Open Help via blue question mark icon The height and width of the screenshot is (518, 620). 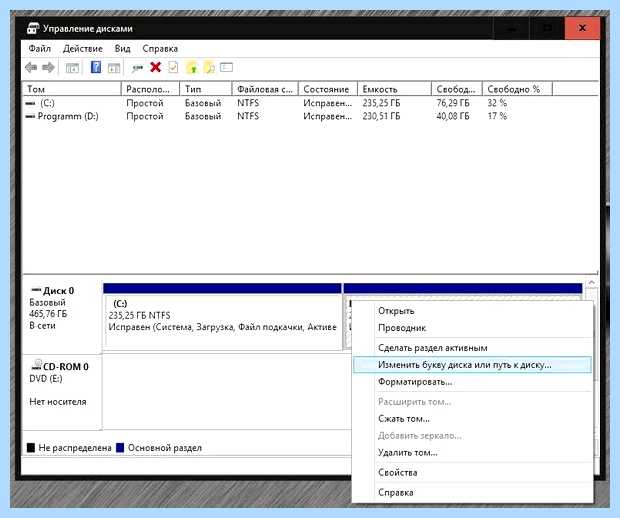pyautogui.click(x=96, y=67)
